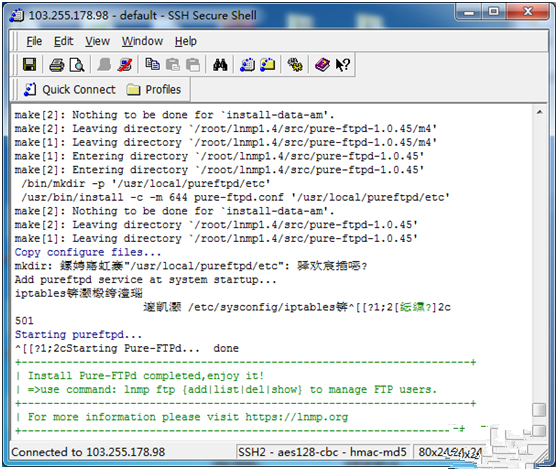Open the View menu

[98, 41]
